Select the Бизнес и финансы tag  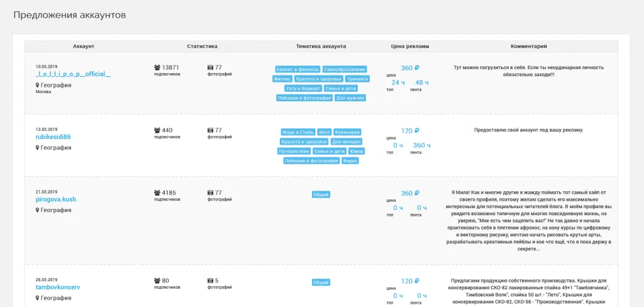point(297,69)
